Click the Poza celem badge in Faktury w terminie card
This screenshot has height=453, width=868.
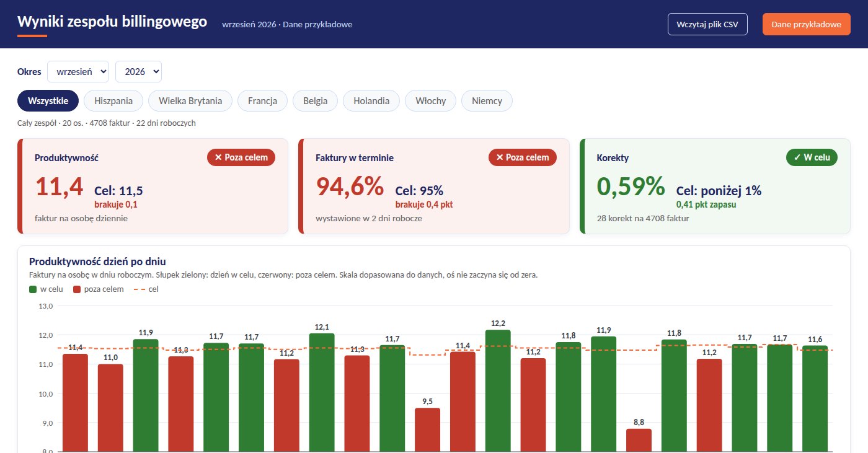click(x=523, y=157)
